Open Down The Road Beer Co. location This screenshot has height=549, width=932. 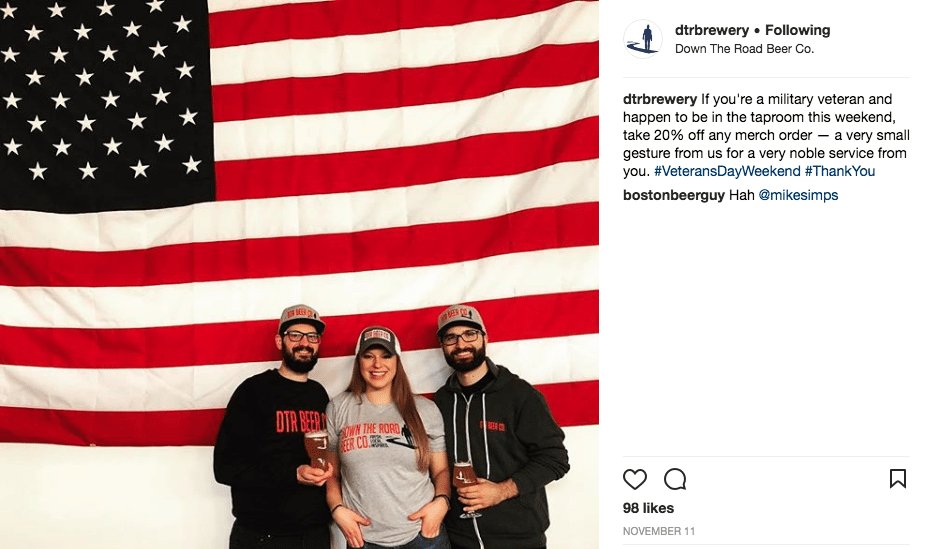744,49
